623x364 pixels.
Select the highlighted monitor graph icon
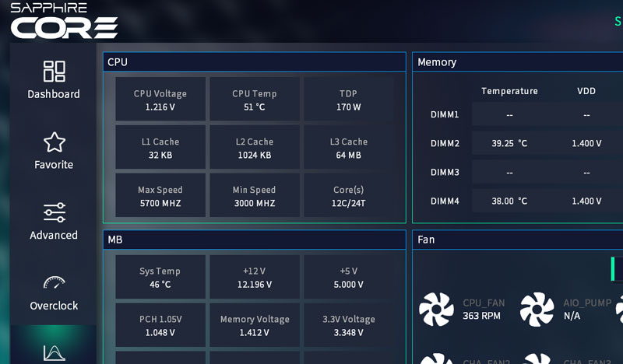54,352
